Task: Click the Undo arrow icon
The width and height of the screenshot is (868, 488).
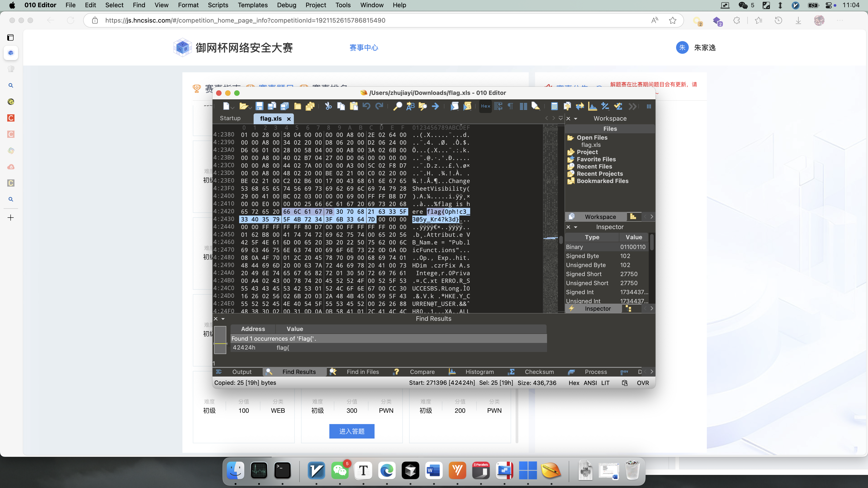Action: [367, 106]
